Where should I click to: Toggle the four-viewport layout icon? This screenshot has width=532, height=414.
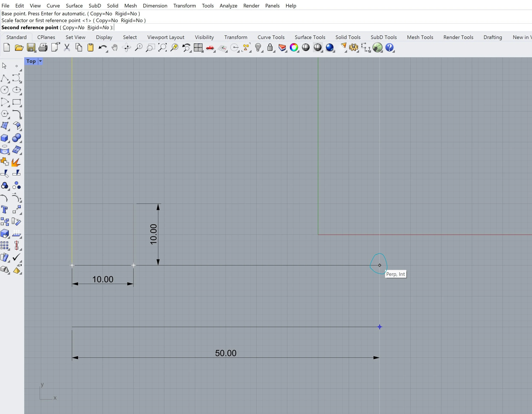coord(198,48)
